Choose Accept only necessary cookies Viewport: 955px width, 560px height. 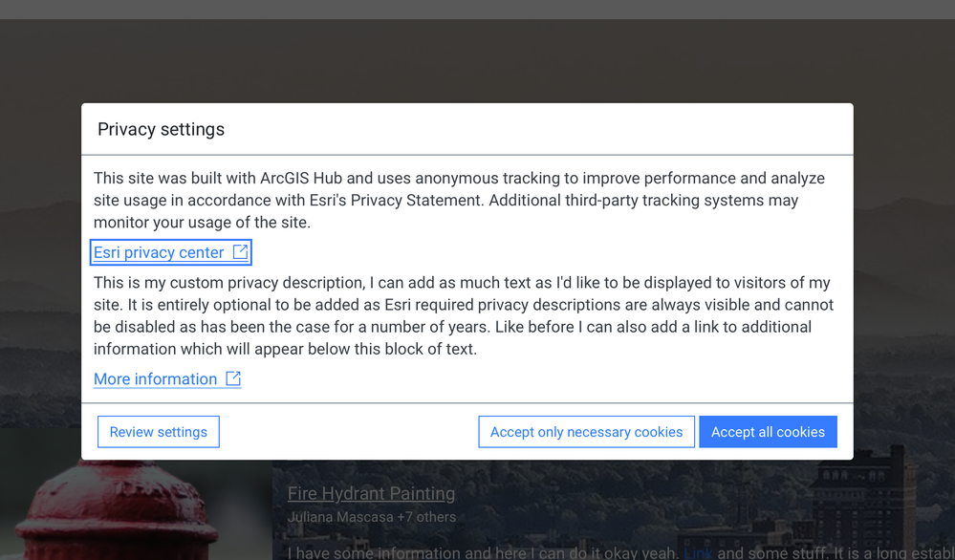coord(586,432)
